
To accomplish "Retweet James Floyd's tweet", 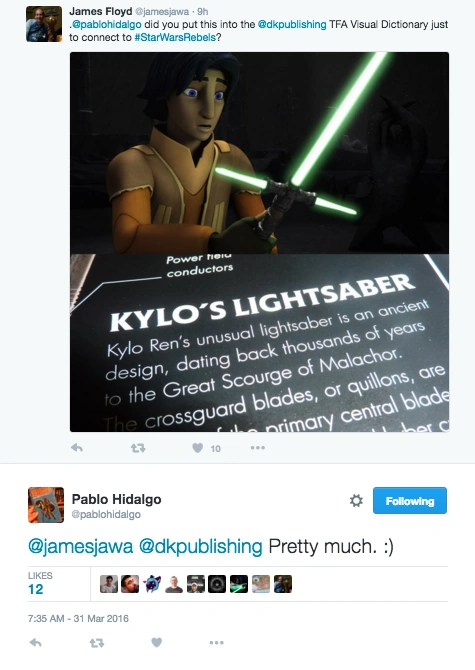I will coord(138,448).
